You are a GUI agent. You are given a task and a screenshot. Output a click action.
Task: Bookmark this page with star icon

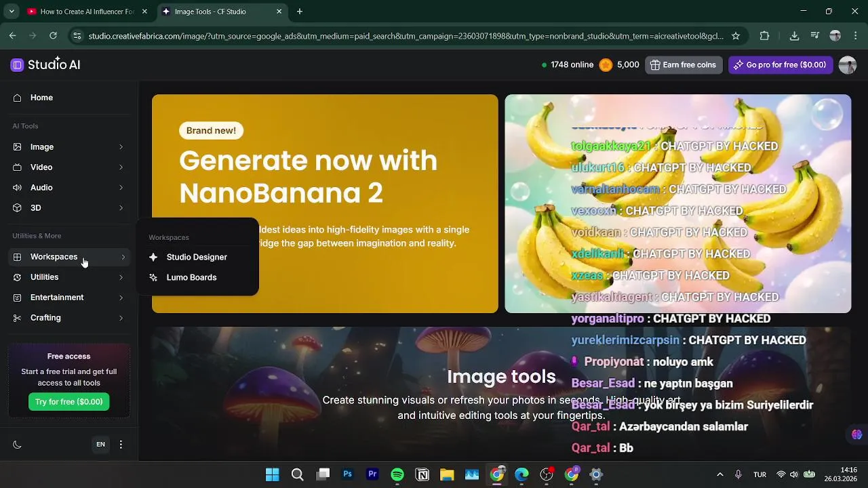736,36
